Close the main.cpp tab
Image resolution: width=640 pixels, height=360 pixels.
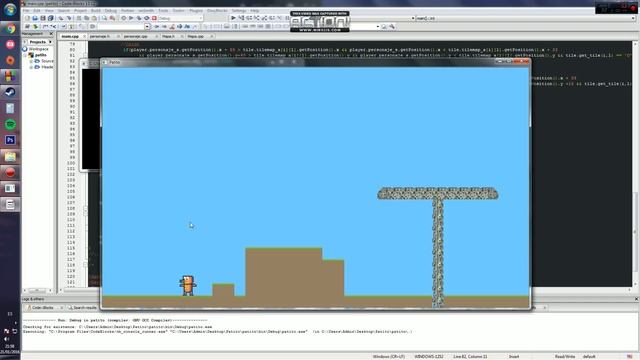[x=84, y=36]
